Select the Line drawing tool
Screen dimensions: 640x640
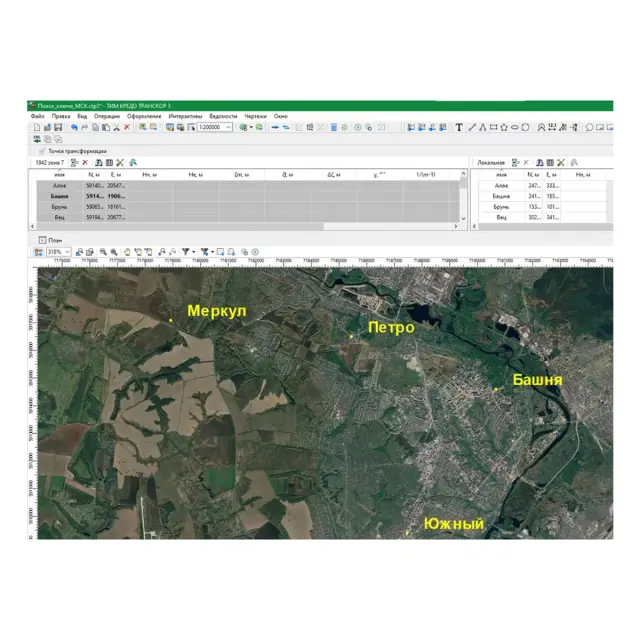tap(470, 128)
